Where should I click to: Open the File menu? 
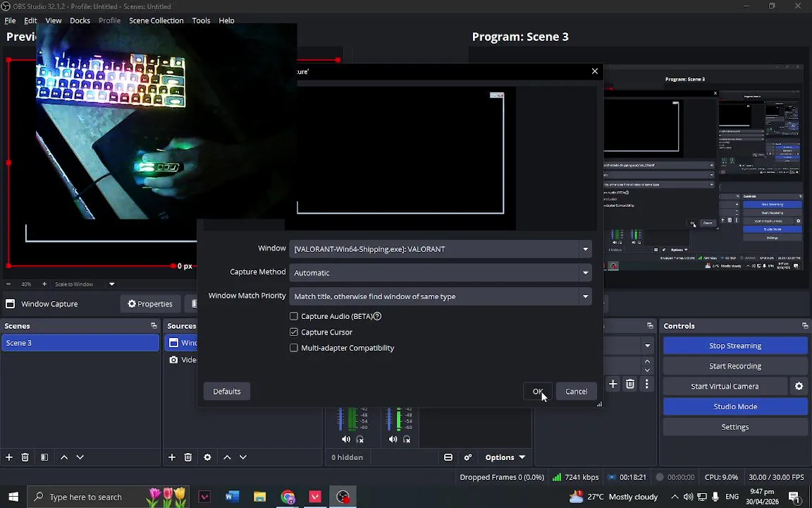pos(10,20)
